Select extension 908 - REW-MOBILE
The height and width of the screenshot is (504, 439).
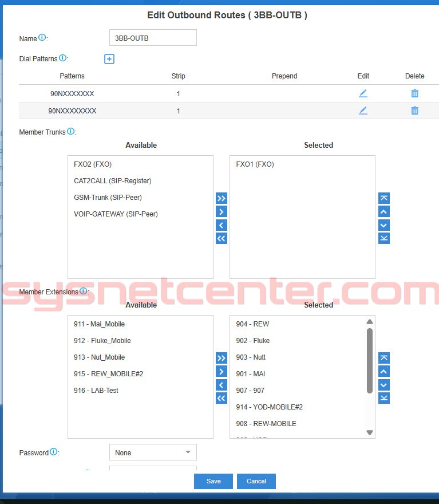point(266,424)
